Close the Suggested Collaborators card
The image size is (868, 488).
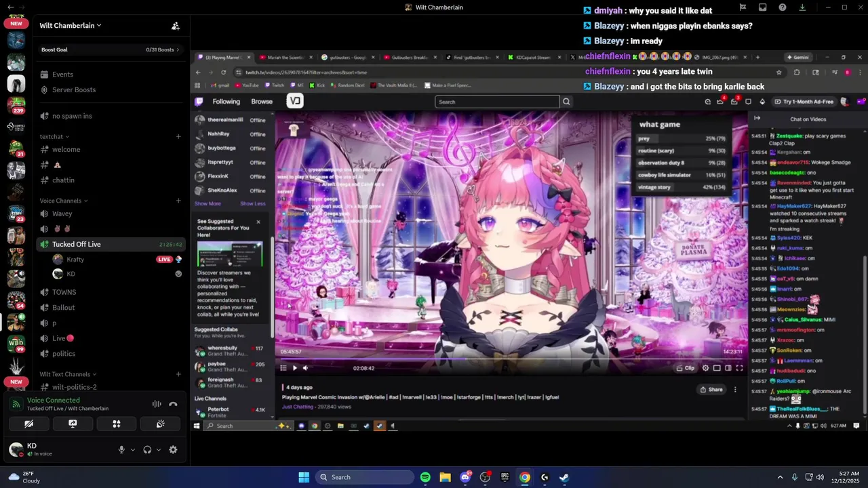point(258,222)
